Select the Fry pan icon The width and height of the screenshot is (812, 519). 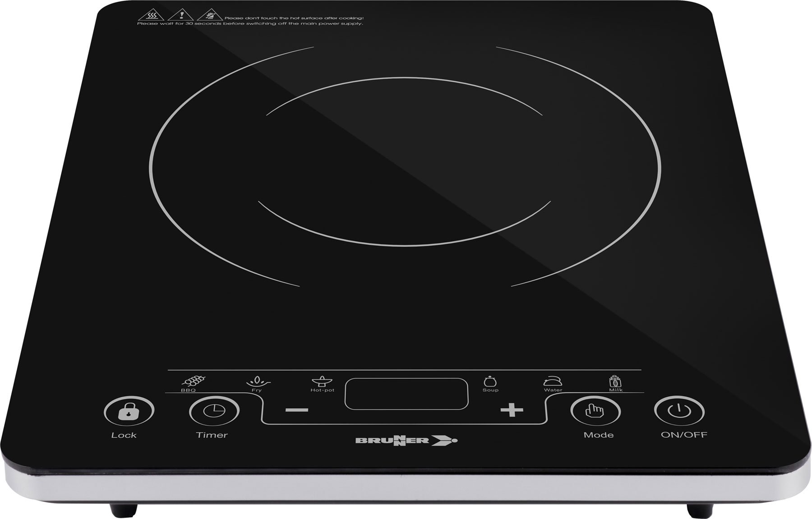(258, 381)
